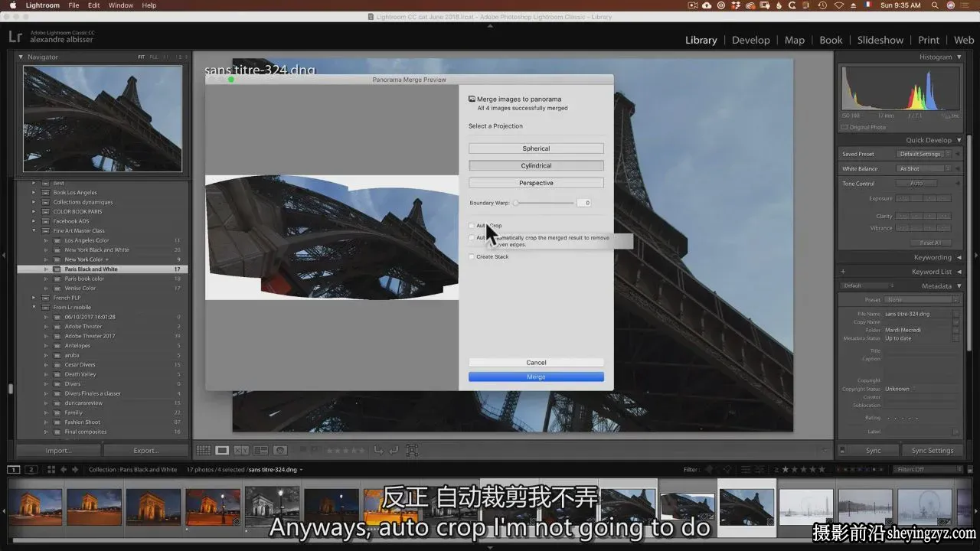The image size is (980, 551).
Task: Open the File menu
Action: click(73, 5)
